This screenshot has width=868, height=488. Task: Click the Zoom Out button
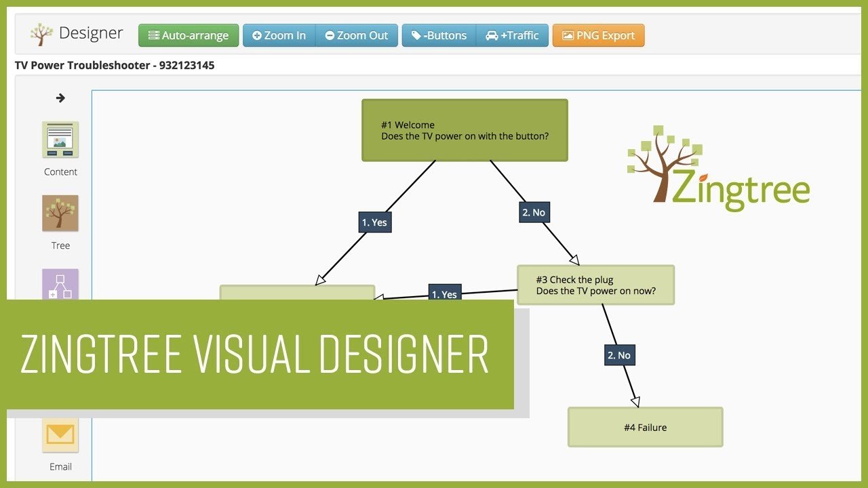coord(357,35)
